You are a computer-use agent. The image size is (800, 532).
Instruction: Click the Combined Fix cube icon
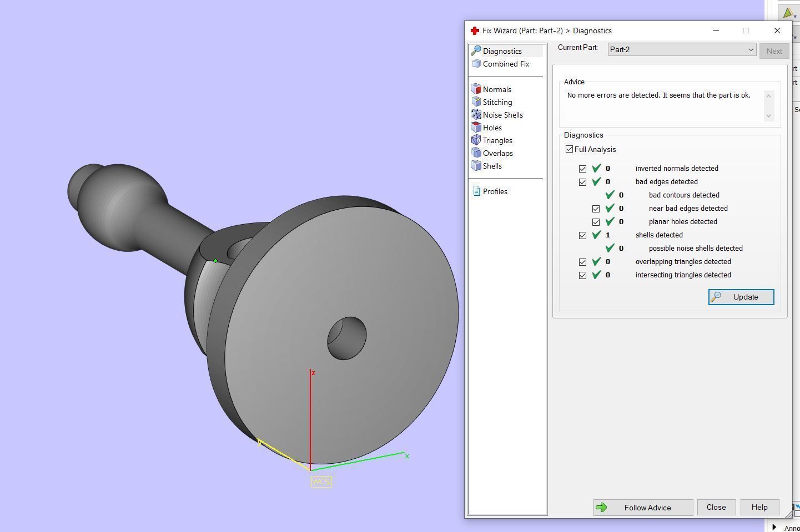pyautogui.click(x=476, y=64)
